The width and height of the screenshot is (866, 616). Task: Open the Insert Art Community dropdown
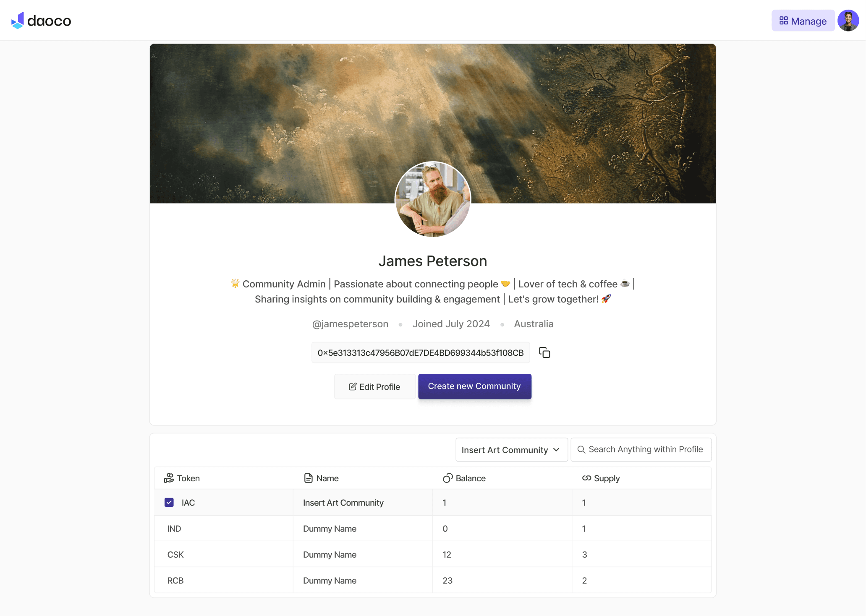pos(511,450)
